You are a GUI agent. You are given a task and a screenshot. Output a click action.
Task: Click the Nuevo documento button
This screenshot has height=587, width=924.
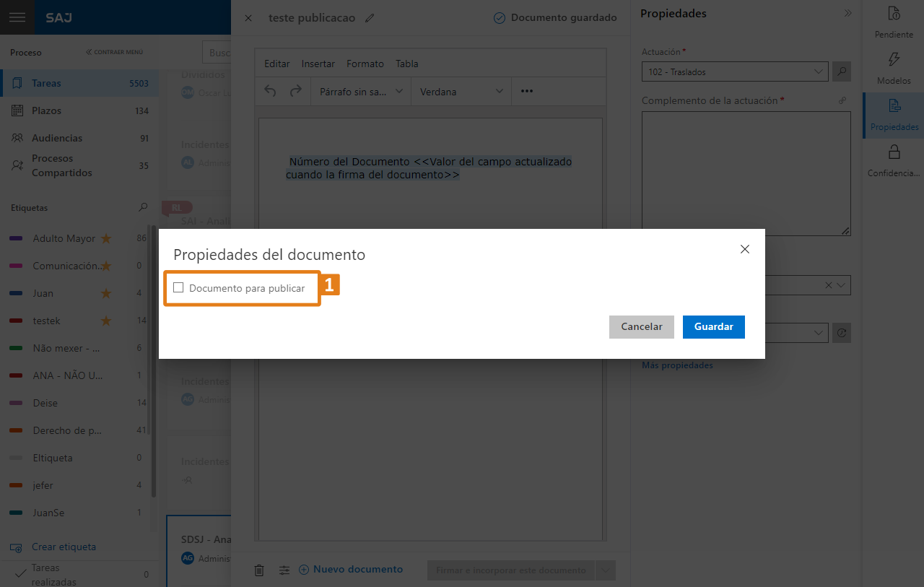coord(351,570)
